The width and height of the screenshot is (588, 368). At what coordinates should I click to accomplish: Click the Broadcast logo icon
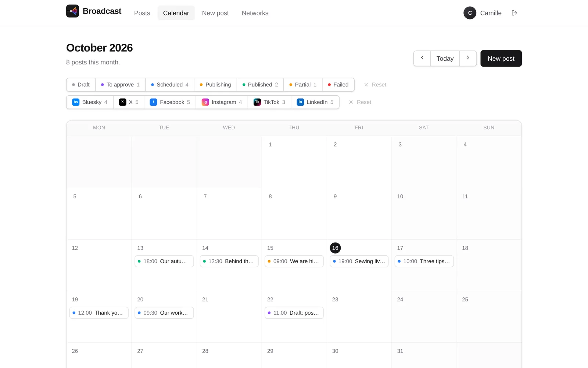pos(72,11)
